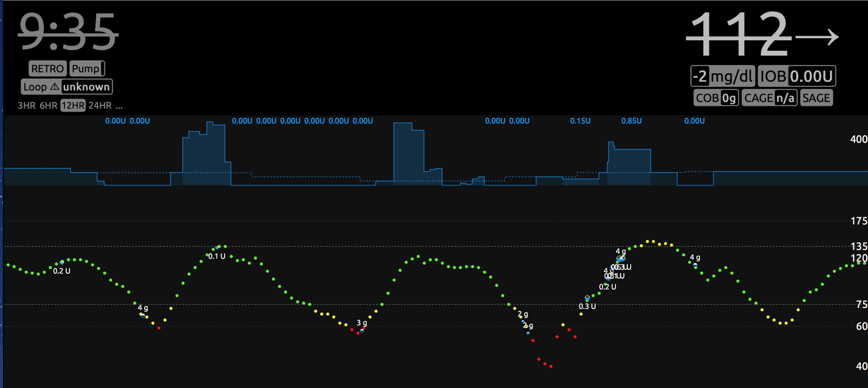The height and width of the screenshot is (388, 868).
Task: Click the 112 glucose reading
Action: tap(739, 35)
